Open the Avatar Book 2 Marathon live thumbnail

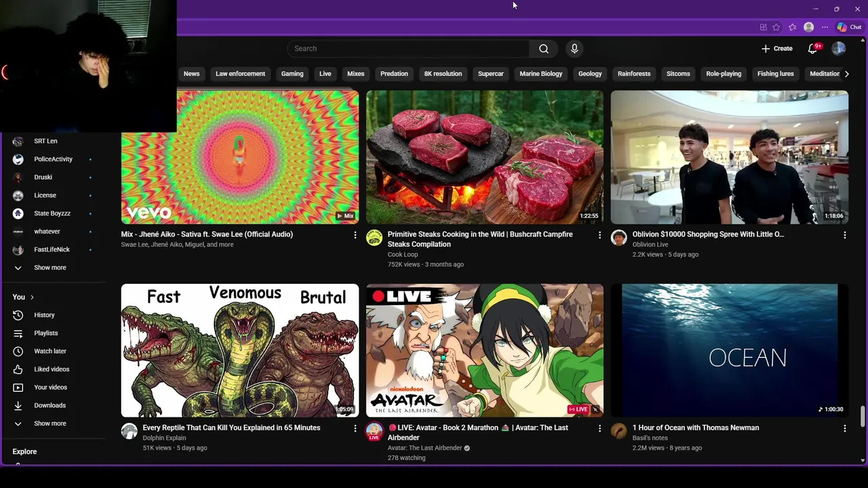point(485,350)
